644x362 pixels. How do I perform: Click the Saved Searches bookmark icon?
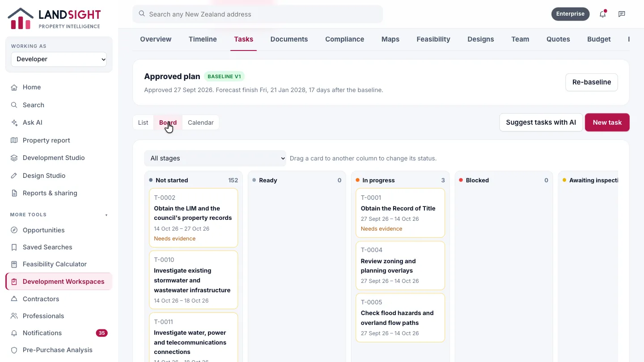[14, 247]
